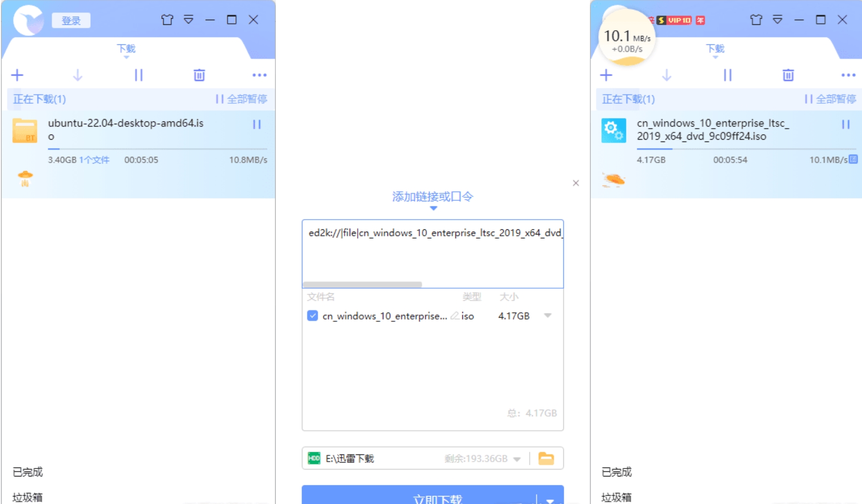Image resolution: width=862 pixels, height=504 pixels.
Task: Add a new download task
Action: [x=17, y=75]
